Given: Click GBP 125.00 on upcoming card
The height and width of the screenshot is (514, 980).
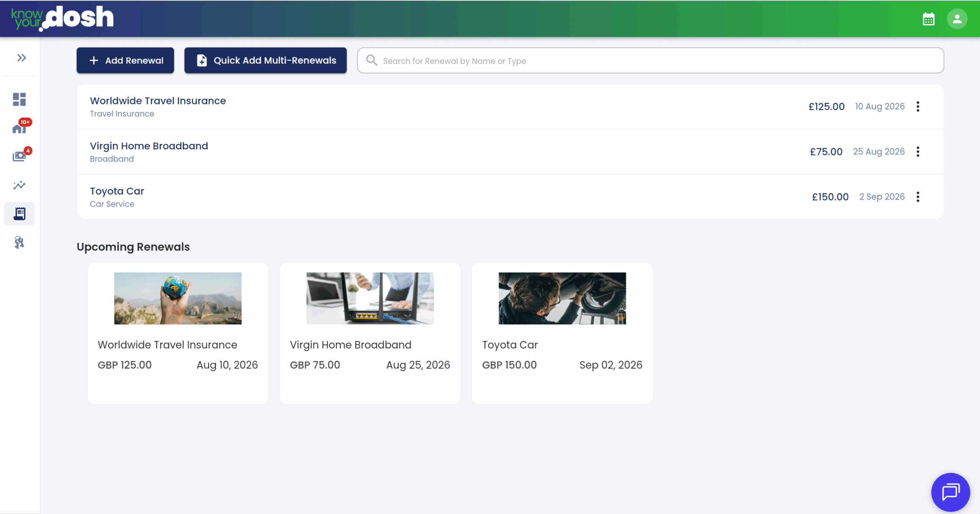Looking at the screenshot, I should pos(124,365).
